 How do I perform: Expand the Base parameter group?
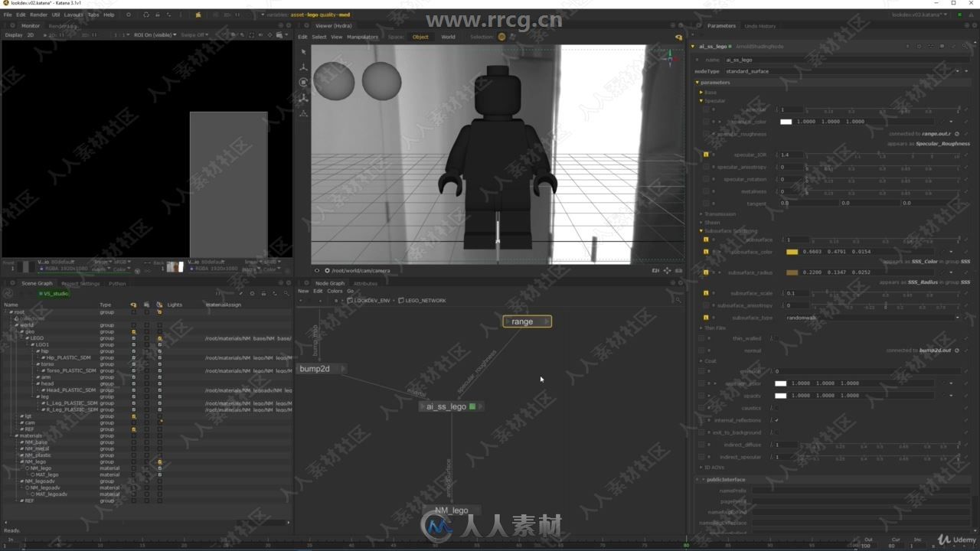pyautogui.click(x=701, y=93)
